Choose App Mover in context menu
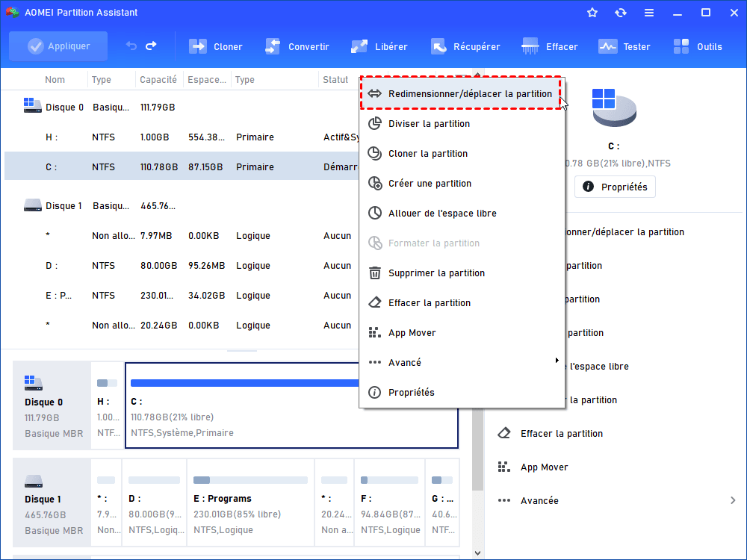The width and height of the screenshot is (747, 560). 462,333
